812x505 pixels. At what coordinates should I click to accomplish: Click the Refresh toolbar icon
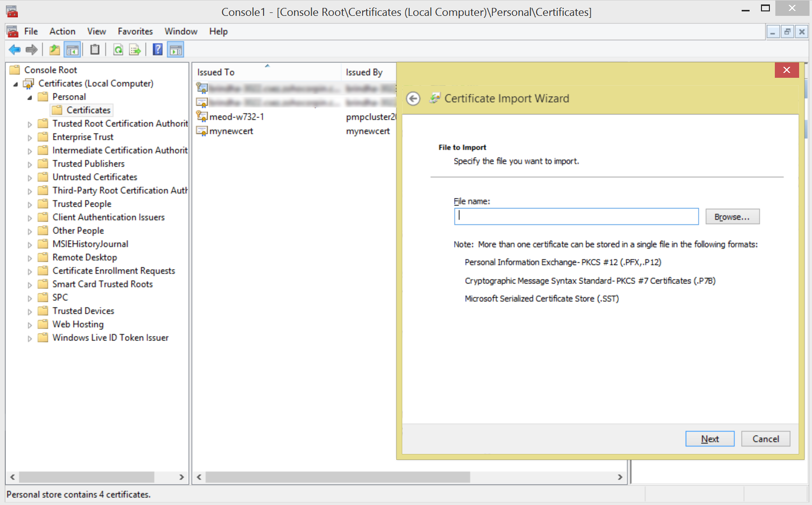pyautogui.click(x=118, y=50)
